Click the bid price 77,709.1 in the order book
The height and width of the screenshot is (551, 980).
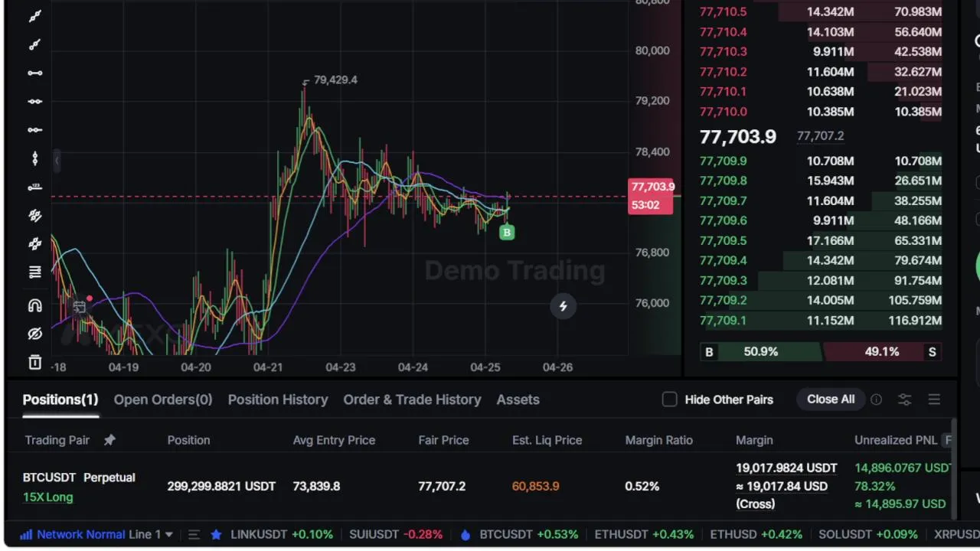[723, 320]
